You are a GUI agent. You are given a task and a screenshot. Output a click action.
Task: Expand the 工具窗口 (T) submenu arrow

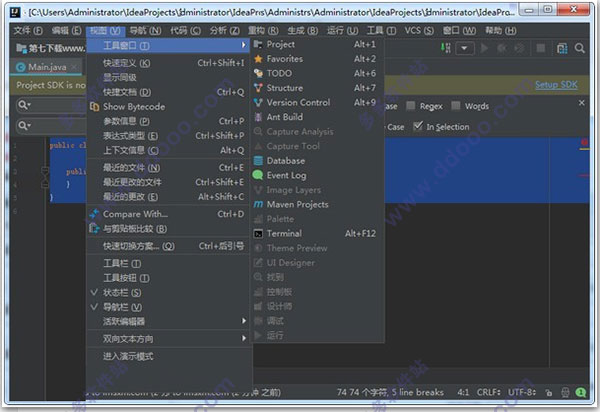[243, 45]
